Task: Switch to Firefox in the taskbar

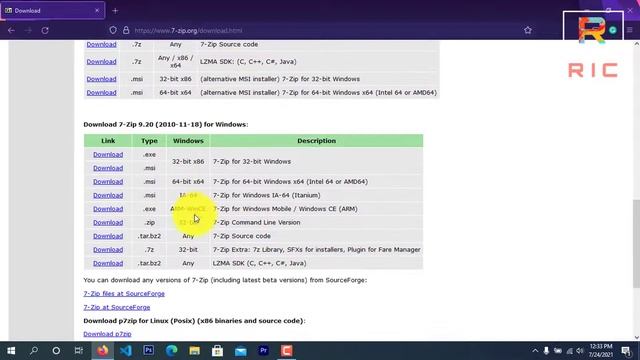Action: coord(103,351)
